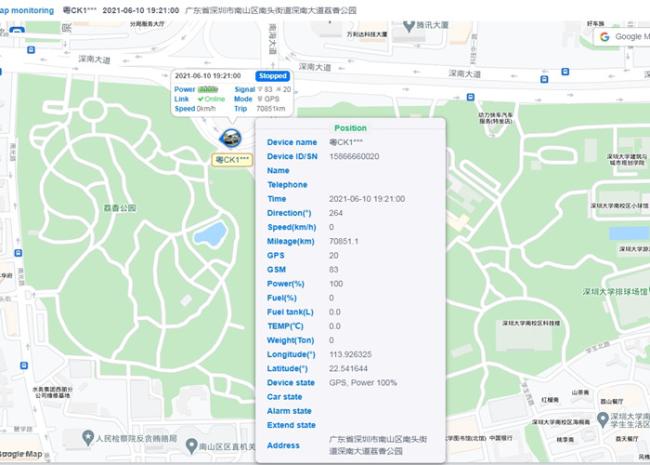Open the Map monitoring tab
Screen dimensions: 650x465
pos(26,9)
